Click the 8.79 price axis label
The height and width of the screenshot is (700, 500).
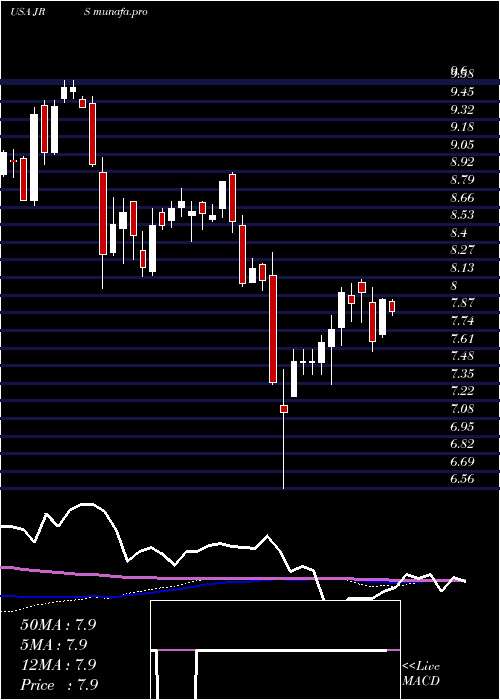click(x=462, y=180)
